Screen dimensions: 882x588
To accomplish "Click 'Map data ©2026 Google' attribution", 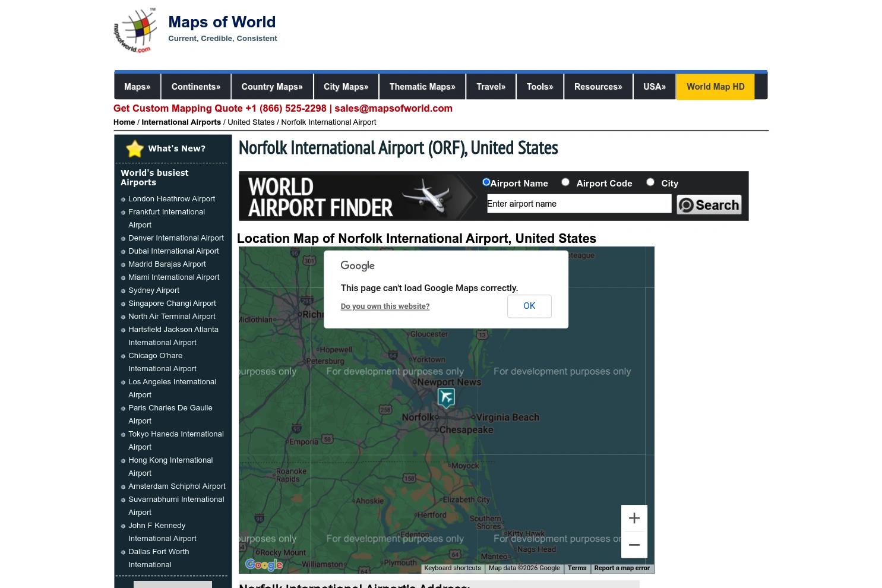I will pos(524,568).
